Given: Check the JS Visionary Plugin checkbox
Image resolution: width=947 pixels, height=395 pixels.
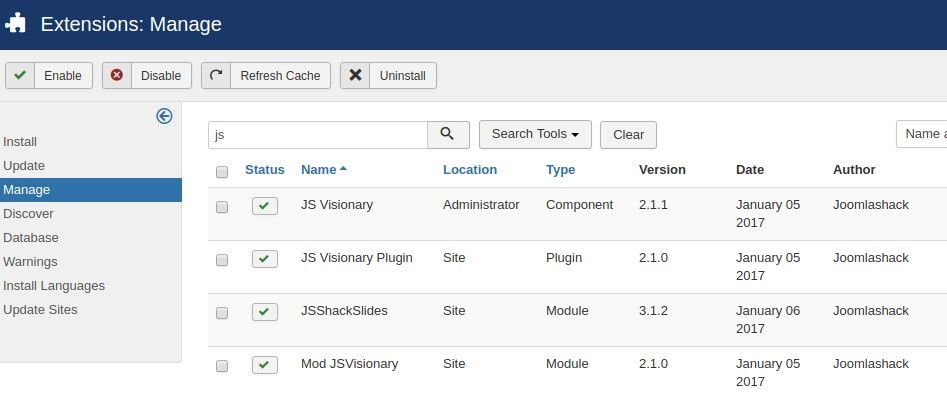Looking at the screenshot, I should click(x=222, y=260).
